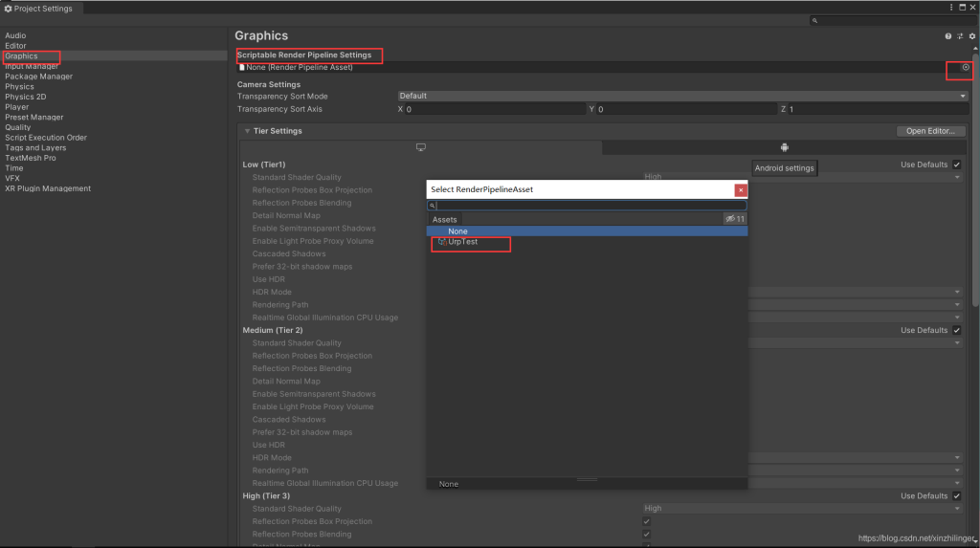Viewport: 980px width, 548px height.
Task: Open the preset selector icon for Graphics
Action: (960, 36)
